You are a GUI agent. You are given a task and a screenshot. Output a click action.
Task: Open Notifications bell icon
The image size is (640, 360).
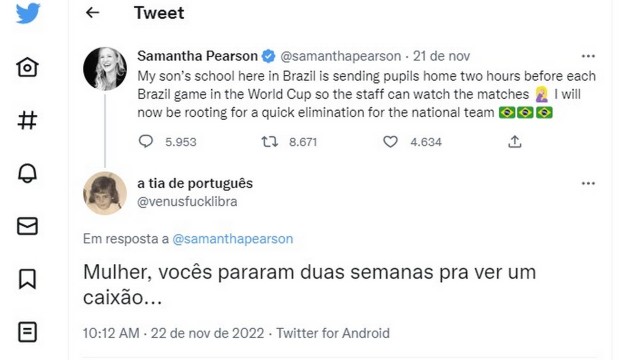(27, 173)
